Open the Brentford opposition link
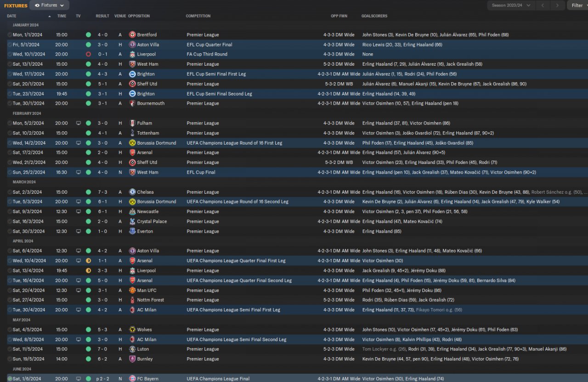This screenshot has width=588, height=382. click(147, 35)
